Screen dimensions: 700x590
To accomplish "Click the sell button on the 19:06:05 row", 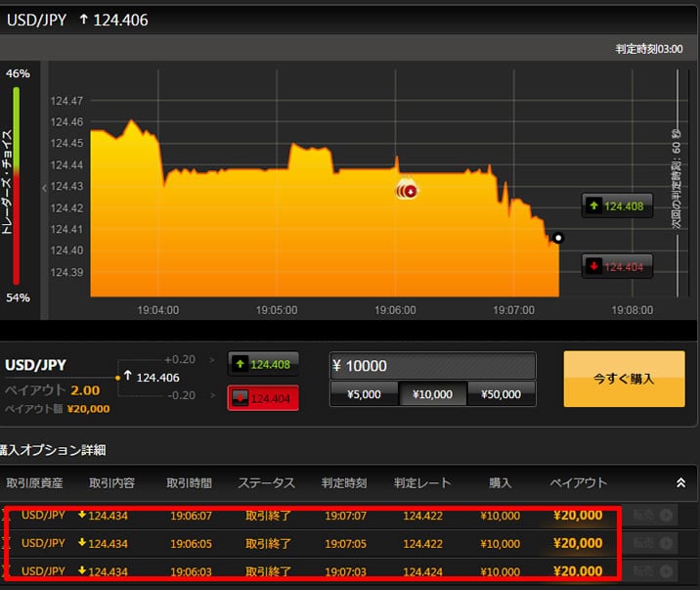I will click(x=652, y=543).
